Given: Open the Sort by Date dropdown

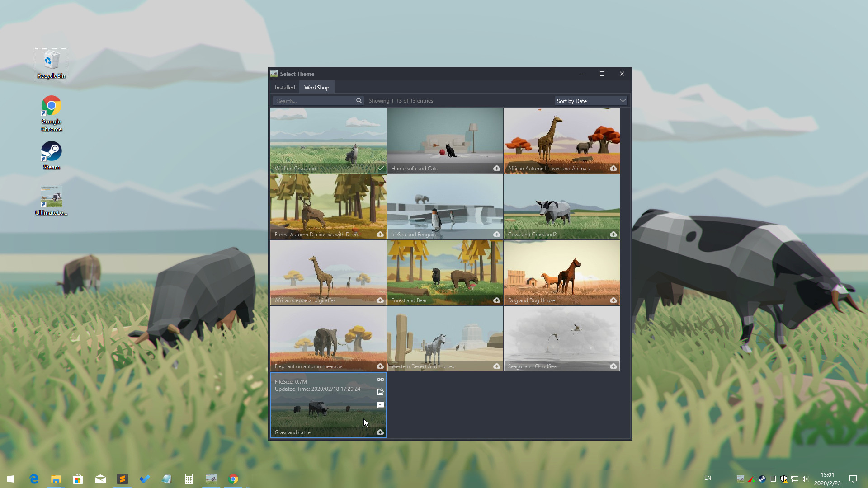Looking at the screenshot, I should [x=590, y=101].
